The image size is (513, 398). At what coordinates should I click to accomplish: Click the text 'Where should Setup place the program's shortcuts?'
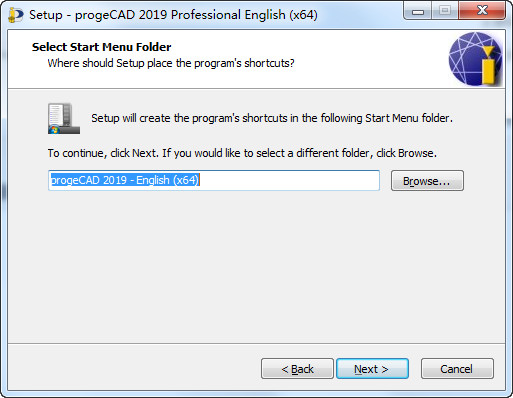171,63
